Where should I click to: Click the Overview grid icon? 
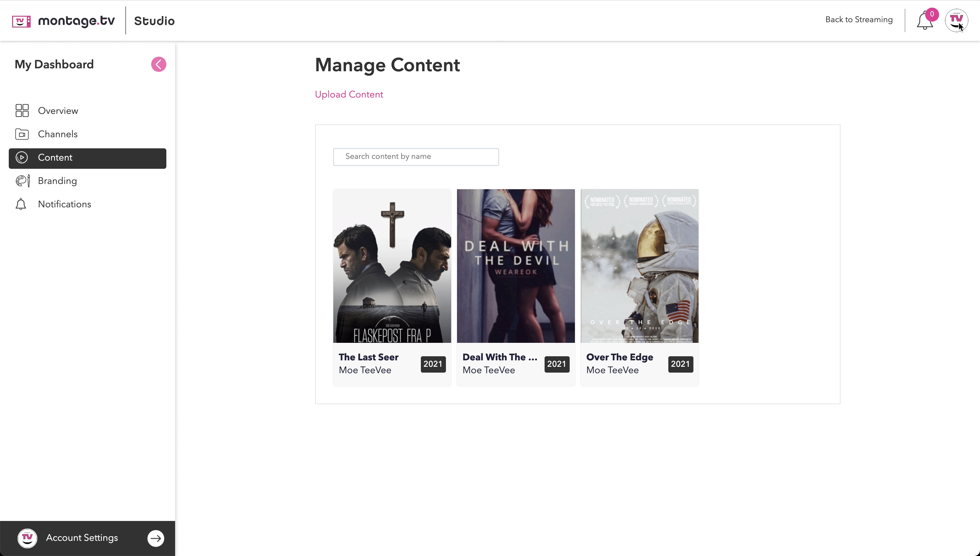point(22,111)
